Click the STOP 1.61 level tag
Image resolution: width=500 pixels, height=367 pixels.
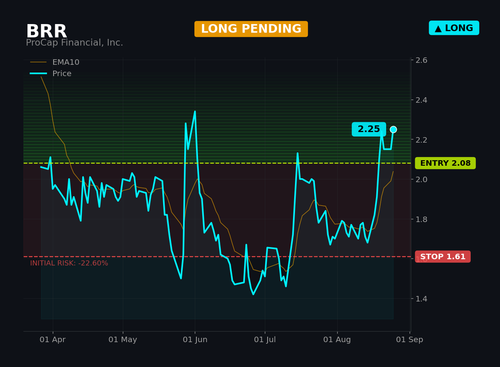pyautogui.click(x=443, y=257)
